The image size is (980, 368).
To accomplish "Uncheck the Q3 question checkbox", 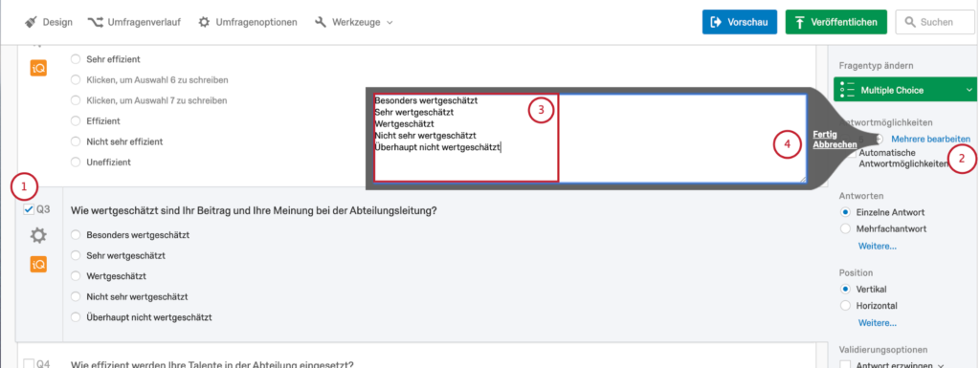I will (28, 210).
